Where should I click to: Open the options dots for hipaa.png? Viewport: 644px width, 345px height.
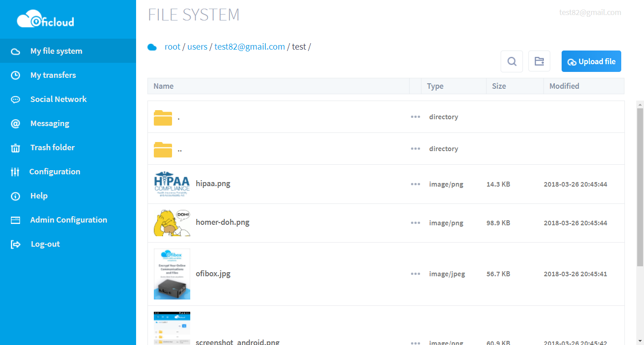click(x=415, y=184)
